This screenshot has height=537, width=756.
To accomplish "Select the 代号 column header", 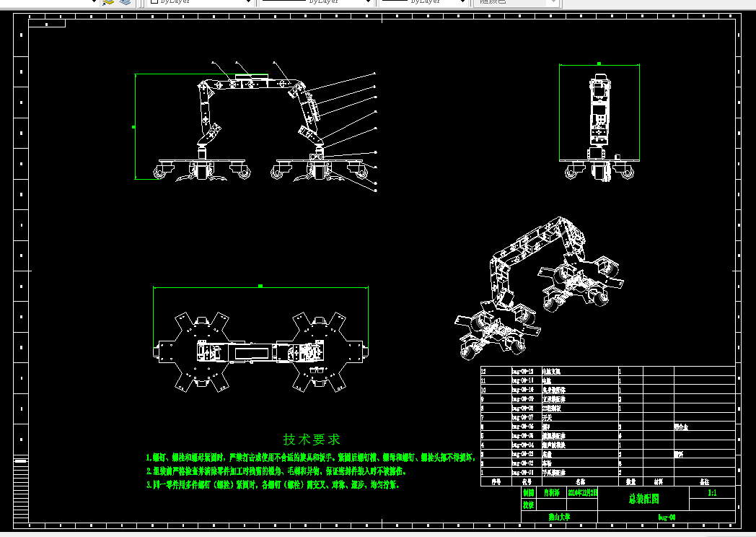I will tap(527, 481).
